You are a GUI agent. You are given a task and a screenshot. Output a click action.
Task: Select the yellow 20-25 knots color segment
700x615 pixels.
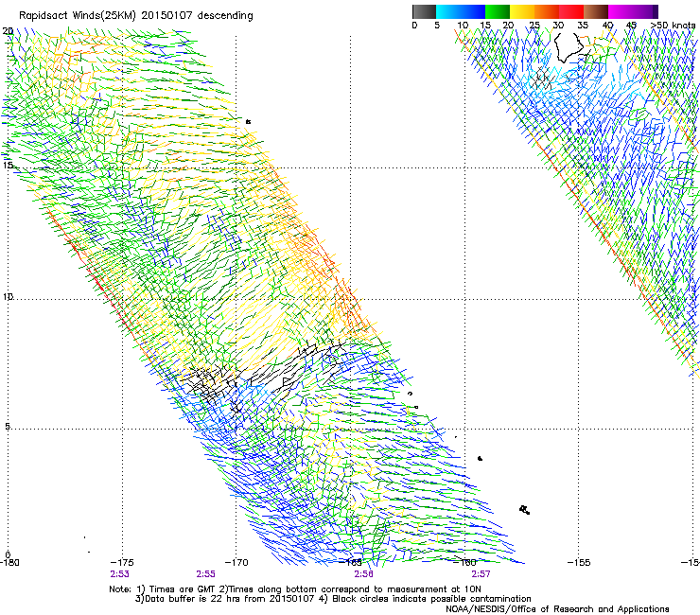pyautogui.click(x=522, y=11)
